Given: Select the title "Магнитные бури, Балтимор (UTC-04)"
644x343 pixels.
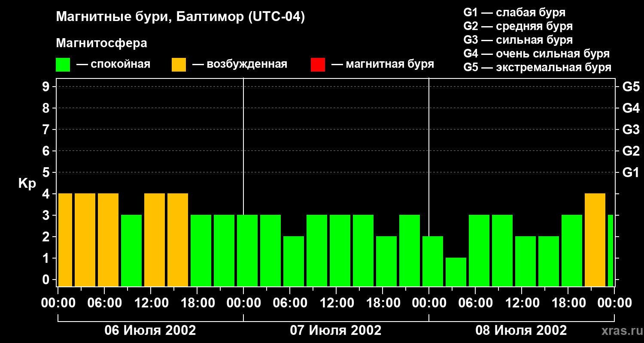Looking at the screenshot, I should pos(180,17).
